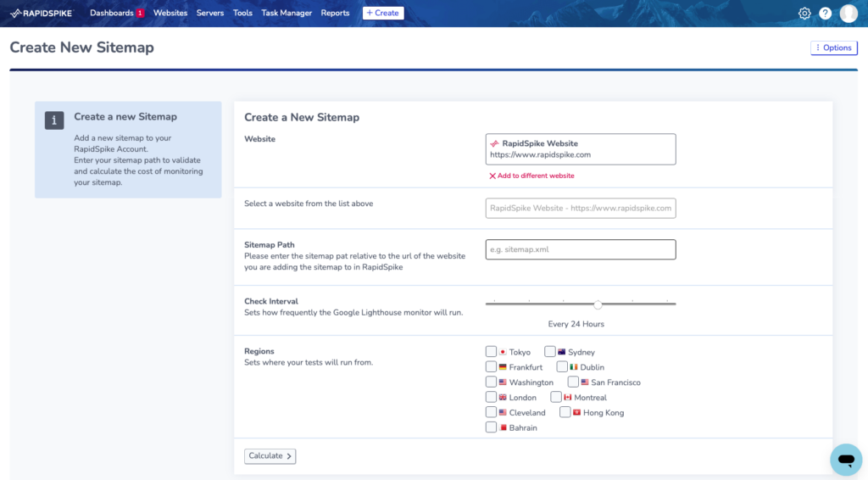Viewport: 868px width, 480px height.
Task: Click the Japan flag next to Tokyo
Action: pos(503,352)
